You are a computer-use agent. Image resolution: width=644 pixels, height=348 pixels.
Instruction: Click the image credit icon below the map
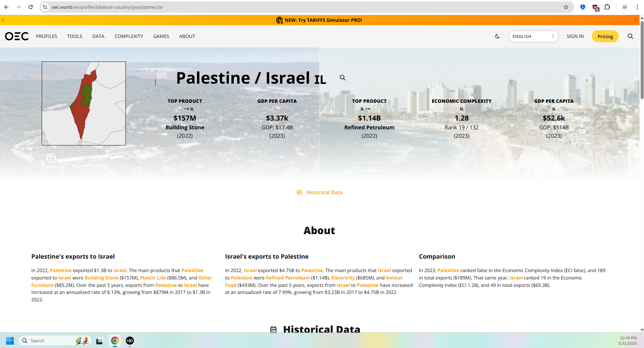pyautogui.click(x=51, y=158)
